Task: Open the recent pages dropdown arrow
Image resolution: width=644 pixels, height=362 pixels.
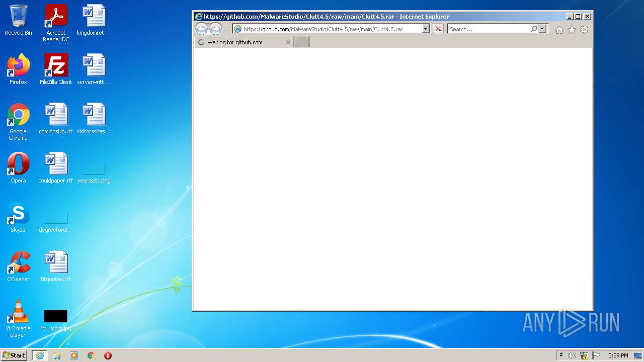Action: tap(226, 29)
